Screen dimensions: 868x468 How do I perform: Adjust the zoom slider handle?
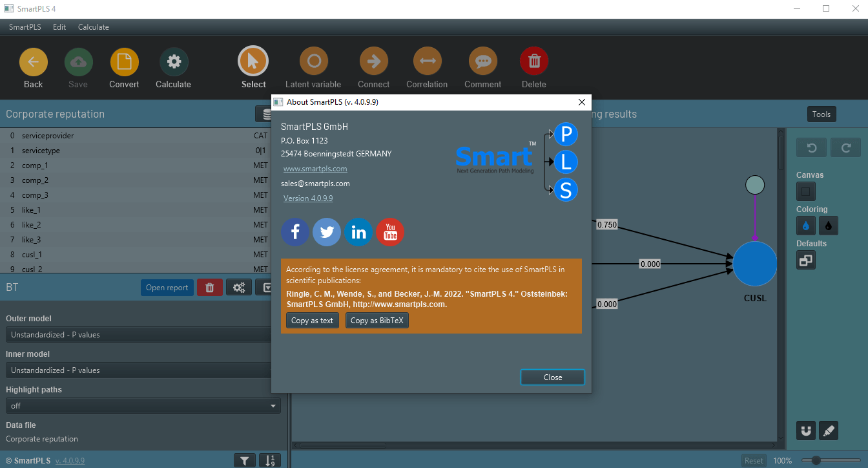point(816,460)
